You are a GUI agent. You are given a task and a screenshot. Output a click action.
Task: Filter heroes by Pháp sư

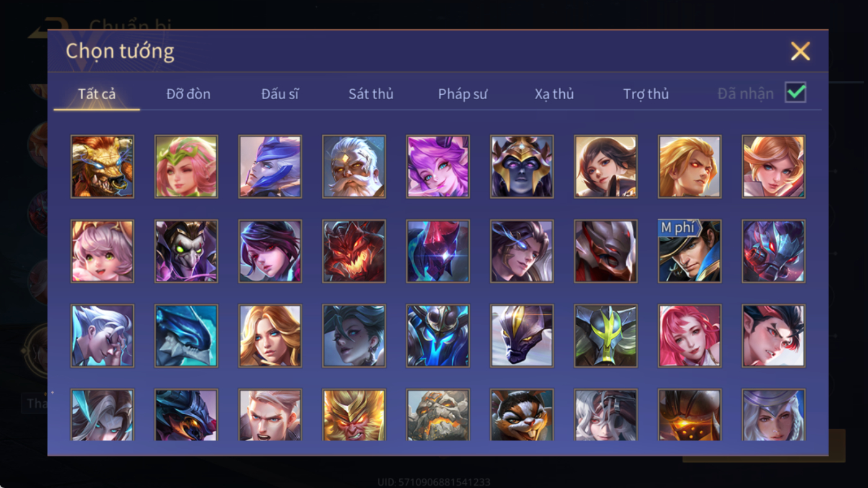coord(463,94)
